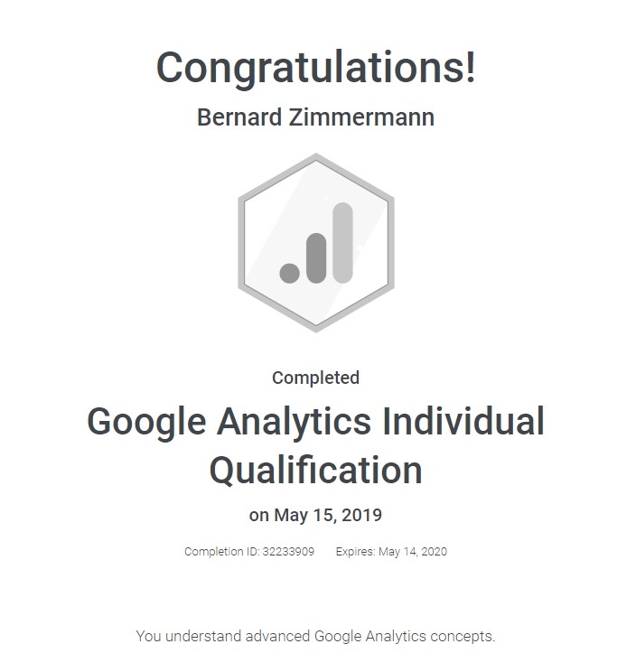Click the word Qualification in title
Screen dimensions: 636x672
coord(316,471)
